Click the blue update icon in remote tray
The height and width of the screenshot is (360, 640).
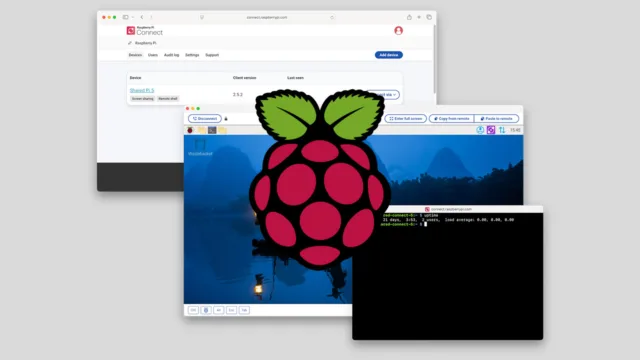[480, 130]
